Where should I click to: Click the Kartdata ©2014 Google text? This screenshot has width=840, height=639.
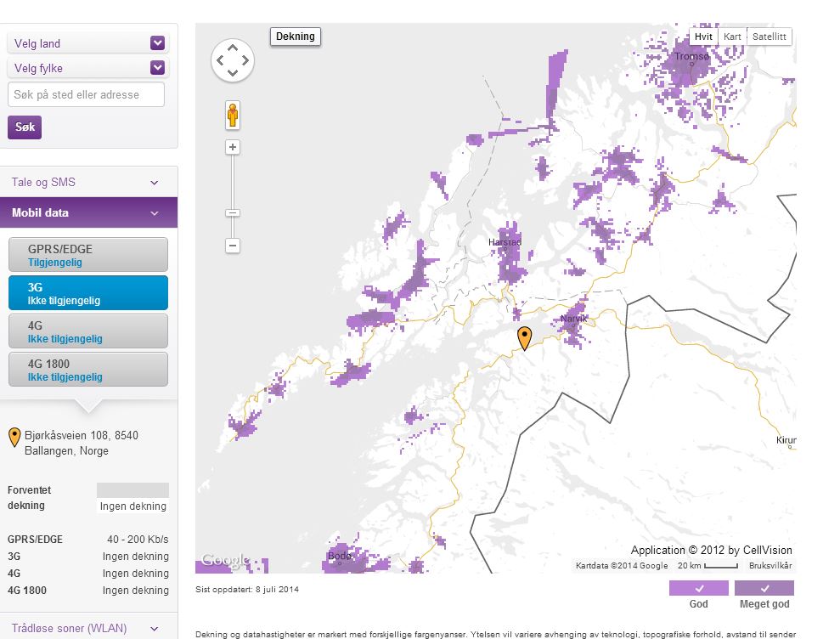(622, 566)
